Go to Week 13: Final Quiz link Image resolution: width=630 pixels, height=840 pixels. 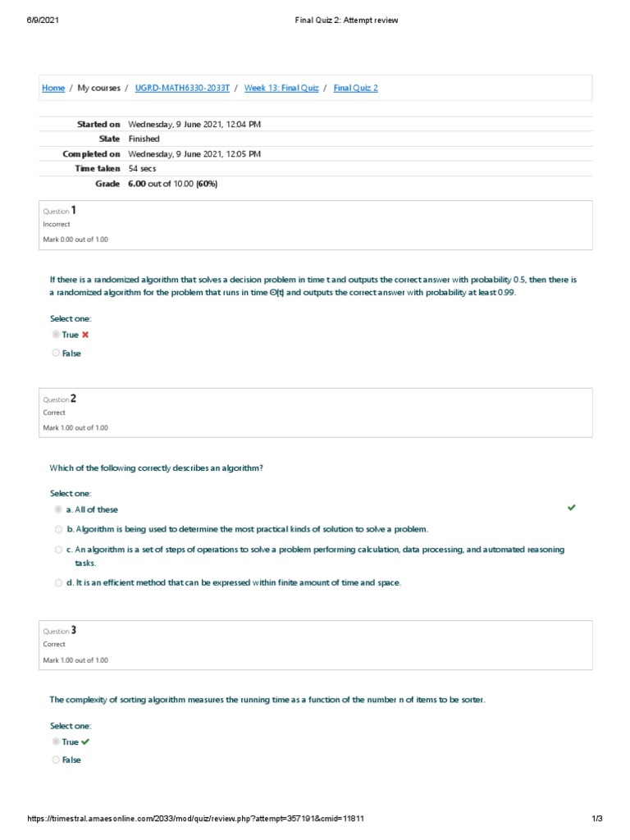coord(281,88)
